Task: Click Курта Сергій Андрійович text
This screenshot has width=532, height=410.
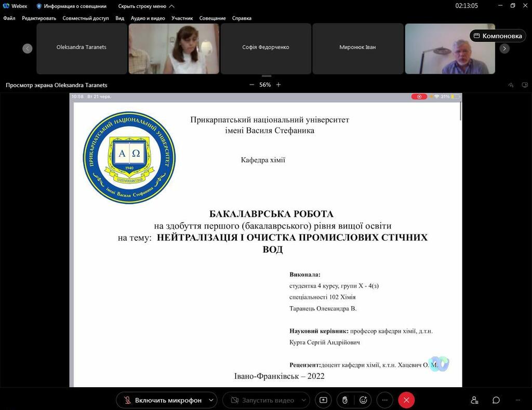Action: tap(325, 342)
